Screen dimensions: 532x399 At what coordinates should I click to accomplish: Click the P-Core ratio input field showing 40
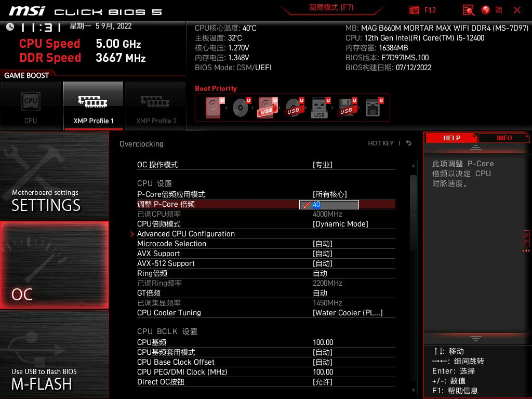[329, 205]
